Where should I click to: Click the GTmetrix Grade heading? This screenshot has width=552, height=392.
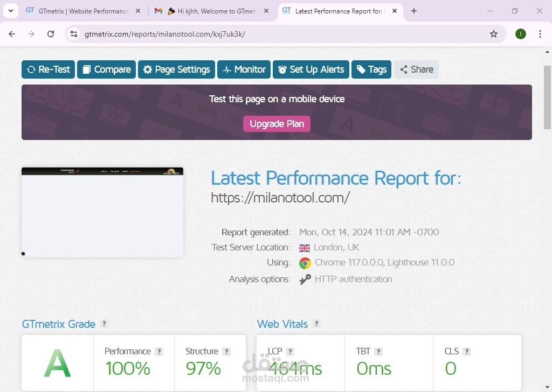pos(58,324)
